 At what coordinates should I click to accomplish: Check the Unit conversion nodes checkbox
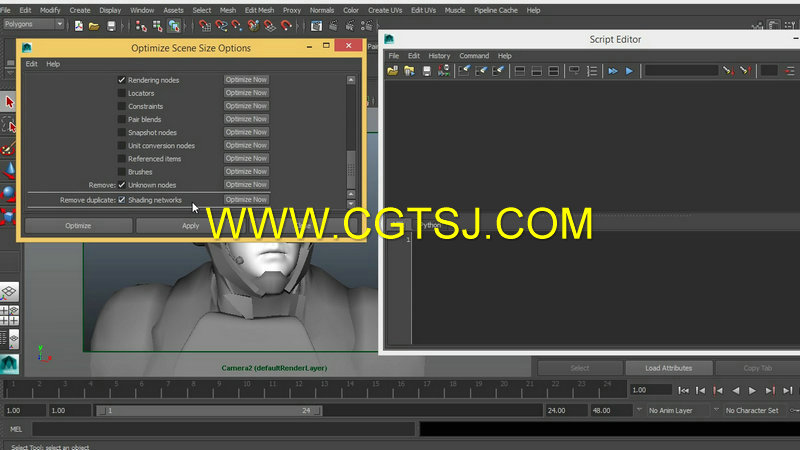(121, 145)
